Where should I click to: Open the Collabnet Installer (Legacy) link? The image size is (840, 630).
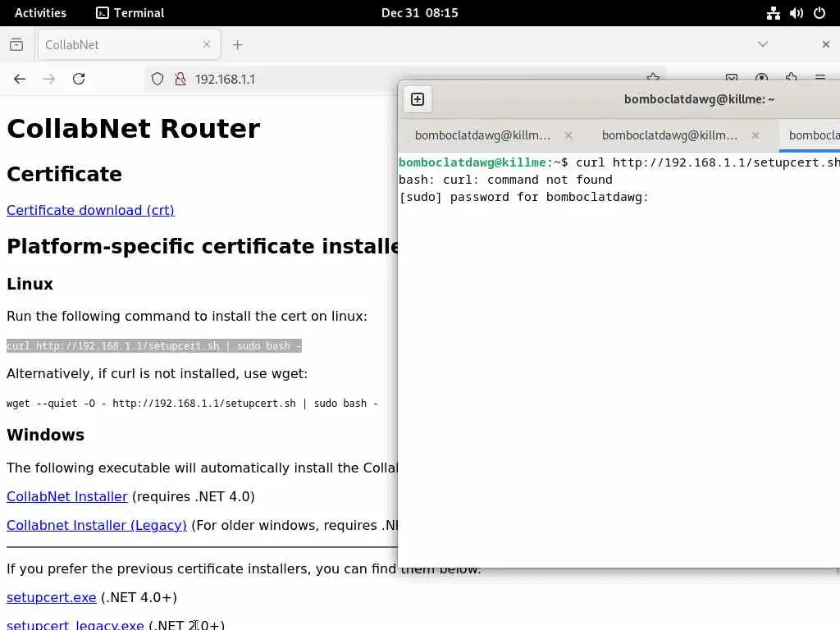click(x=97, y=526)
